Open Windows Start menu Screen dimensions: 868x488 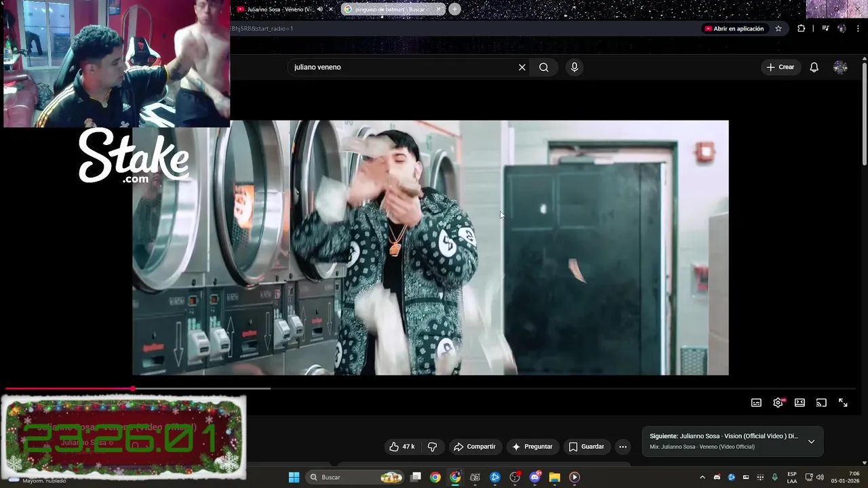click(x=294, y=477)
